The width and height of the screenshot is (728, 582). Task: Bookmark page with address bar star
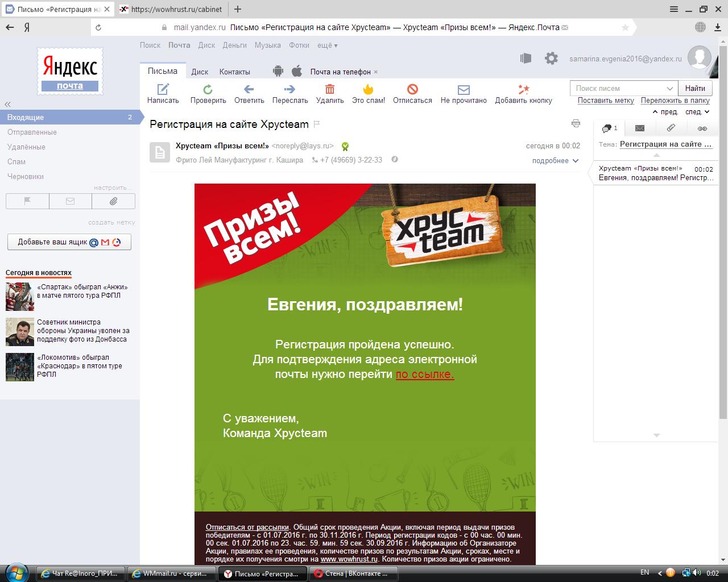pos(625,27)
